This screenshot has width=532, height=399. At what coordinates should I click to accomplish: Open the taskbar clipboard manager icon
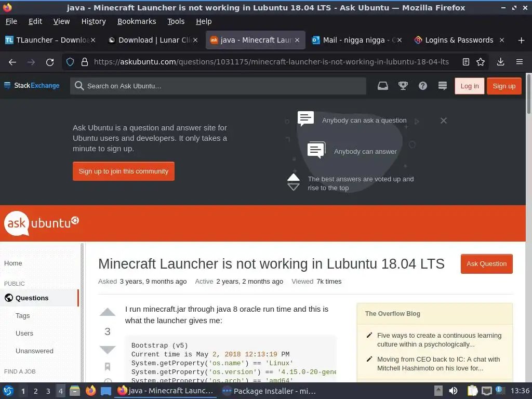472,391
